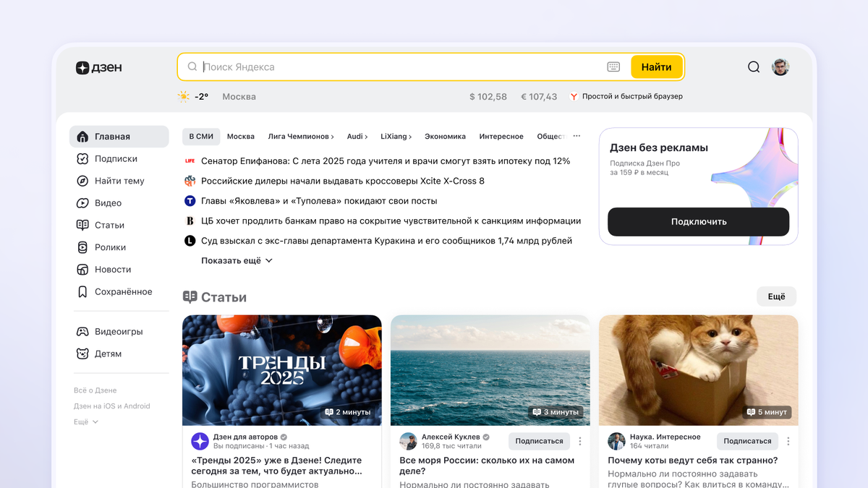Click the Детям bear icon
Viewport: 868px width, 488px height.
(x=82, y=354)
